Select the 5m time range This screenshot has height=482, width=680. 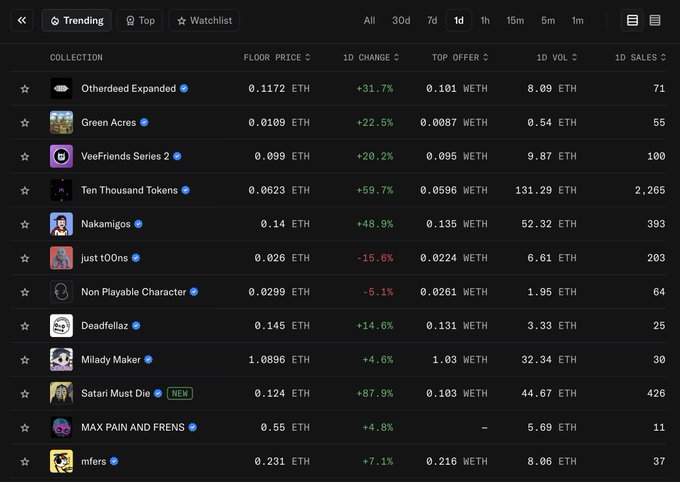(548, 20)
